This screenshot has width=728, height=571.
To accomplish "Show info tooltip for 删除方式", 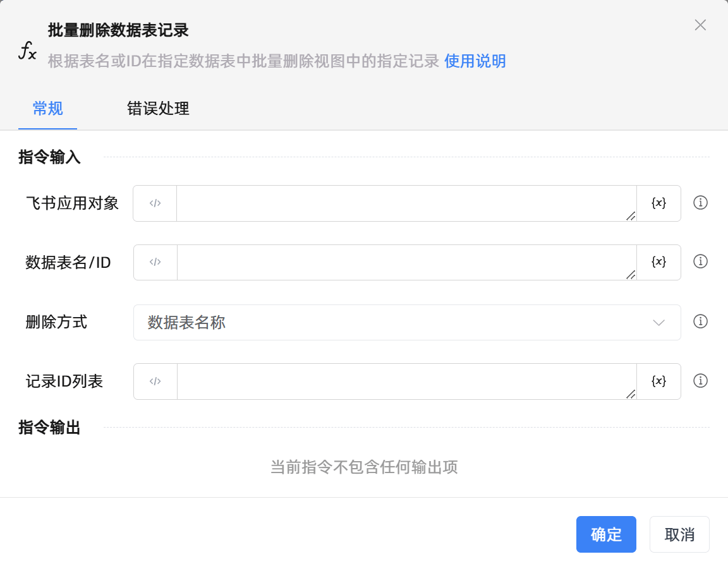I will (700, 322).
